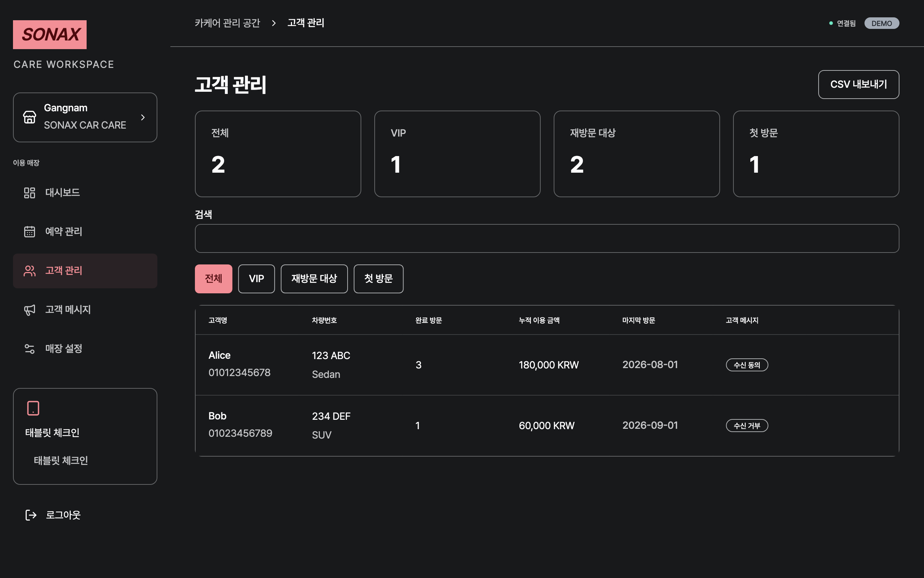Screen dimensions: 924x578
Task: Click the pink tablet icon
Action: point(33,408)
